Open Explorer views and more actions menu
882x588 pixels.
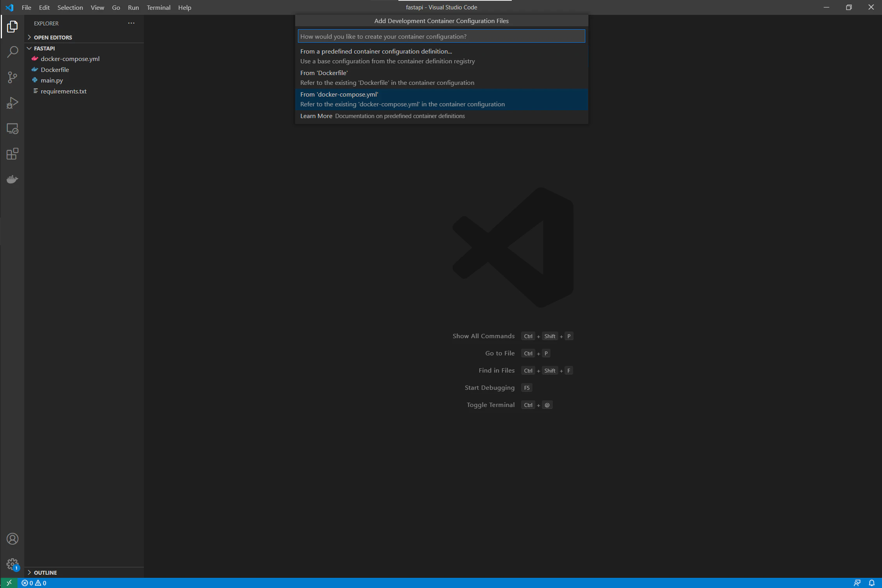[131, 23]
